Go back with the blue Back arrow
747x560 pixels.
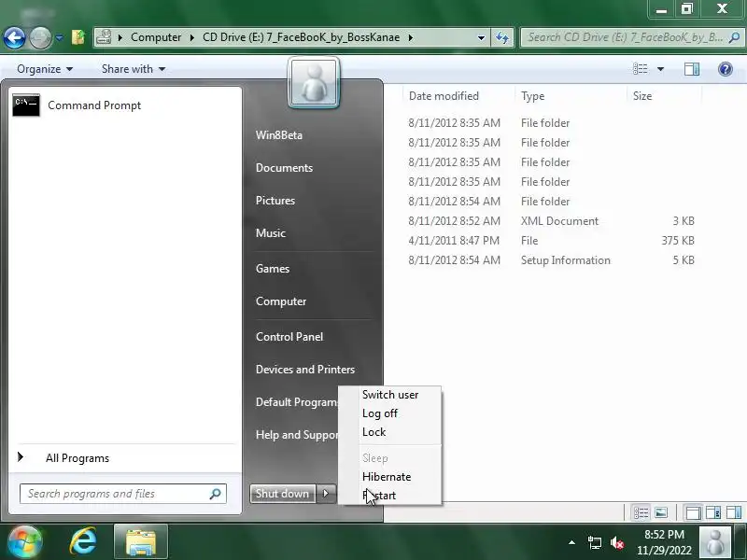(x=14, y=37)
